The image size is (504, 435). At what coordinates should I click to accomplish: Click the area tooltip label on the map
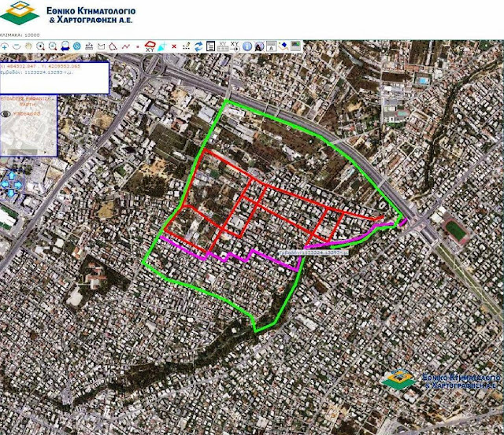pos(313,253)
